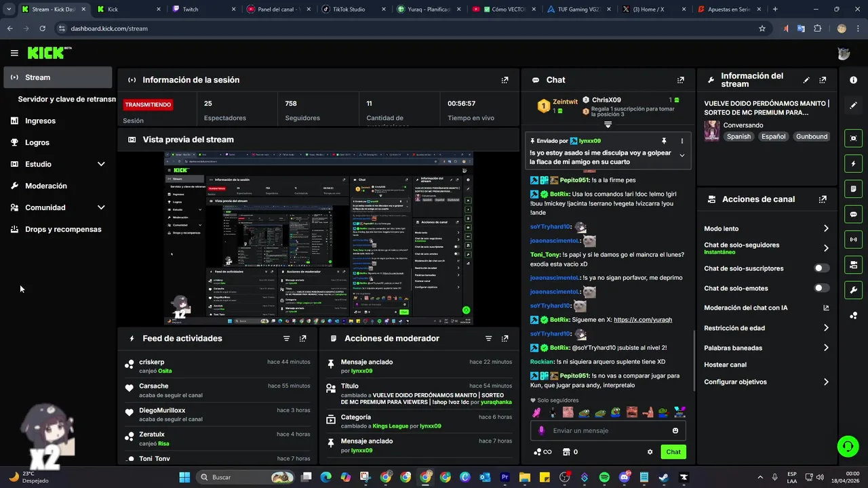Screen dimensions: 868x488
Task: Open the profile avatar at top right
Action: pos(844,54)
